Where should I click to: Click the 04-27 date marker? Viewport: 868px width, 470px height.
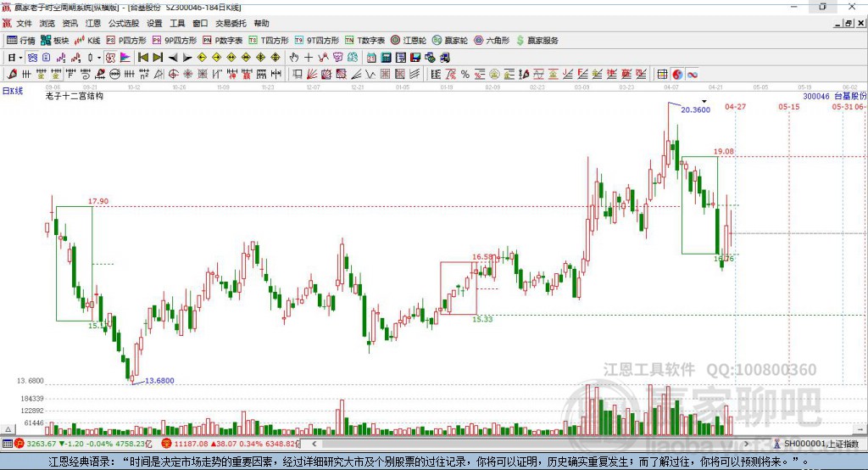click(735, 106)
